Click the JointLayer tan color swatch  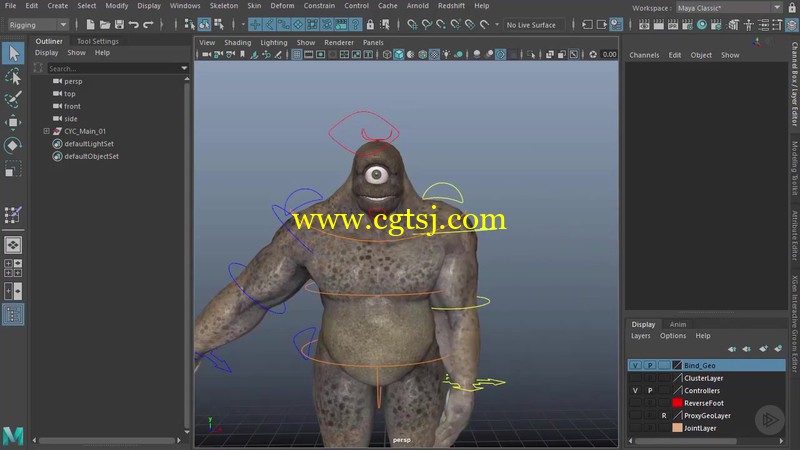[677, 428]
